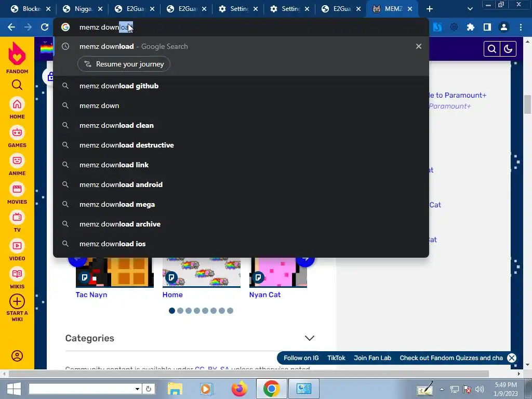Click the horizontal page scrollbar

tap(249, 374)
